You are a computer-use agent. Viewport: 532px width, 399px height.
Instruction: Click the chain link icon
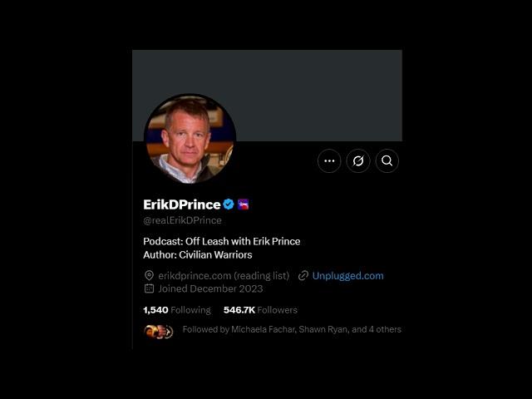click(303, 275)
